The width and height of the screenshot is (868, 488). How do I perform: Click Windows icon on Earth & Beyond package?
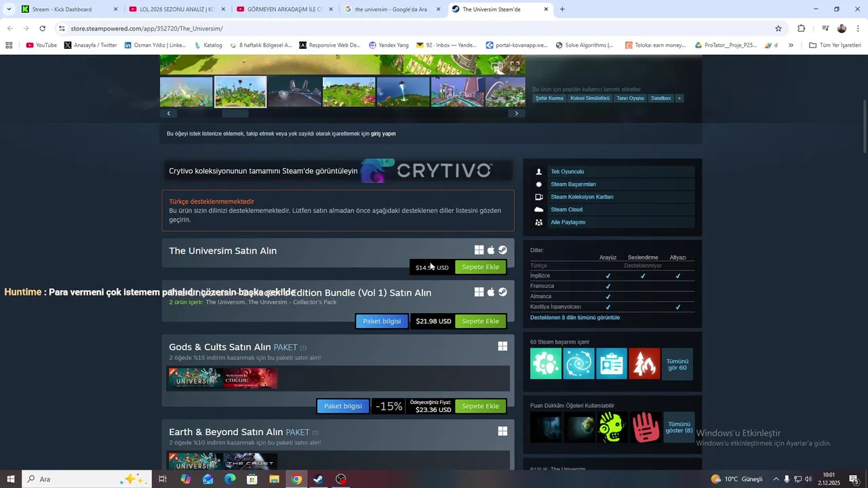pyautogui.click(x=502, y=431)
